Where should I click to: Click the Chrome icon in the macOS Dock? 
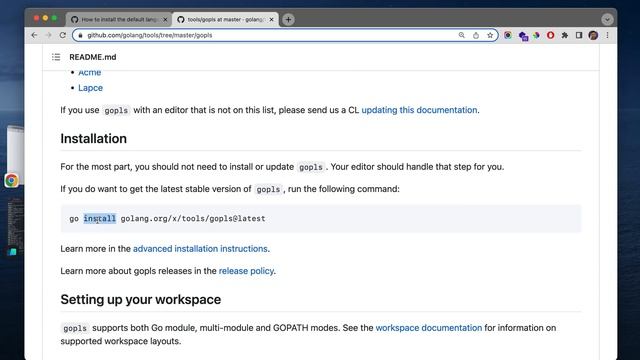tap(11, 180)
